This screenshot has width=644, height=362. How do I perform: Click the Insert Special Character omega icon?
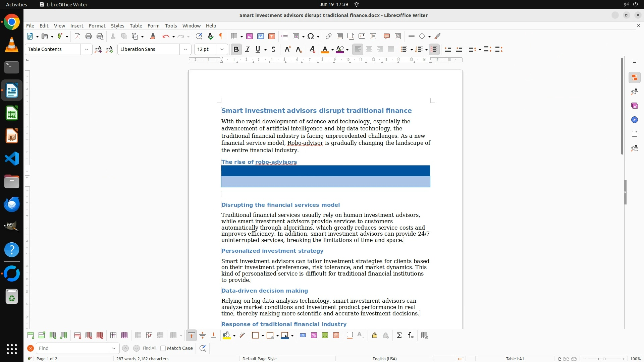pos(311,36)
